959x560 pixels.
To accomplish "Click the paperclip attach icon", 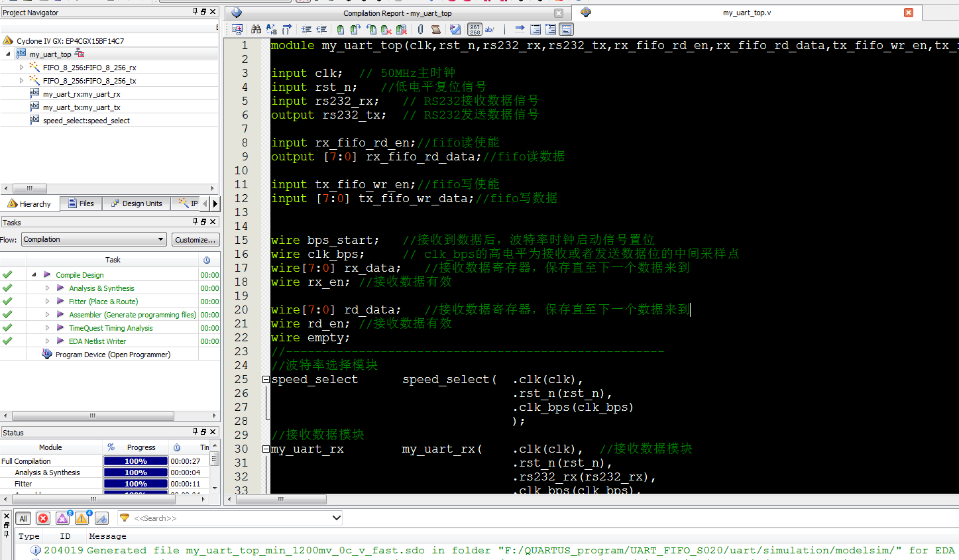I will 420,29.
